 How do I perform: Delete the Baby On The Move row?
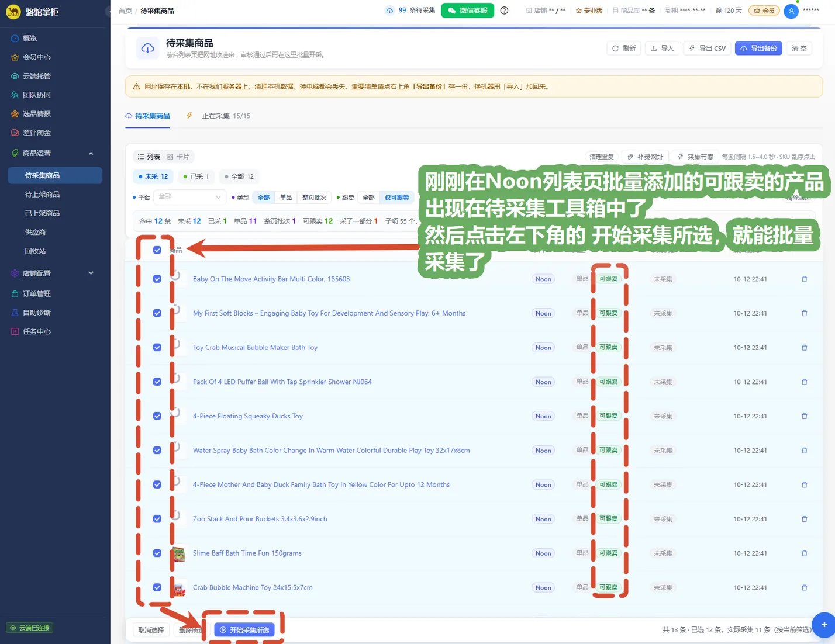tap(804, 279)
